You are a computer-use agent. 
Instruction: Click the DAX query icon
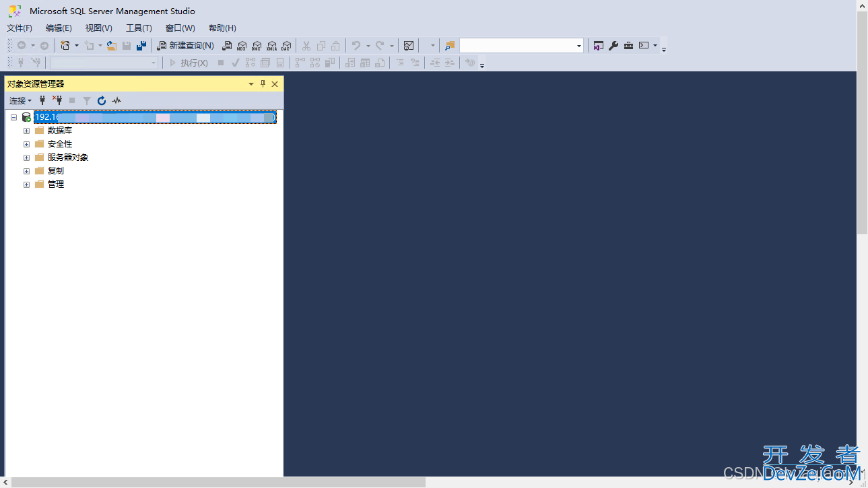[x=286, y=46]
